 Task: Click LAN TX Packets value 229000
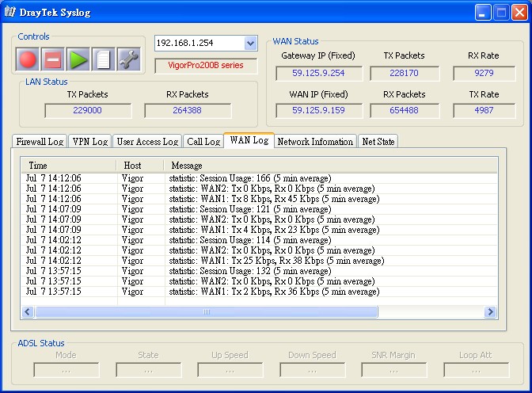[x=88, y=110]
